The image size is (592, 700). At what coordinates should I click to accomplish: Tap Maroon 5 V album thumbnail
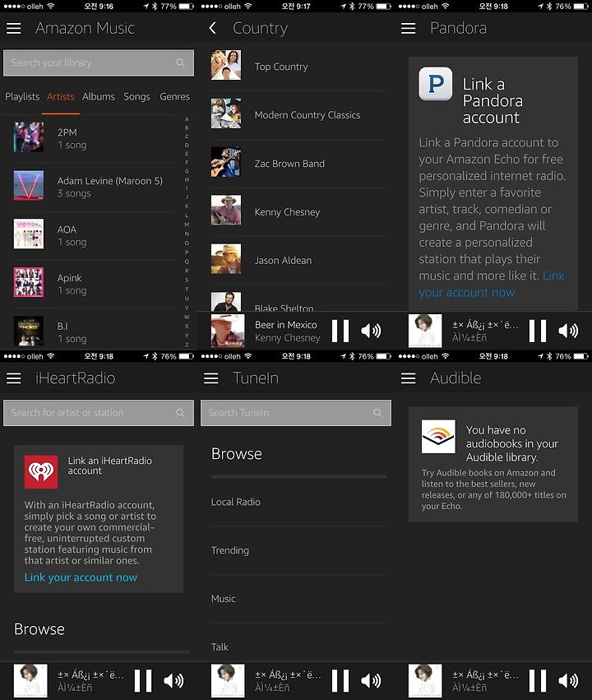29,185
